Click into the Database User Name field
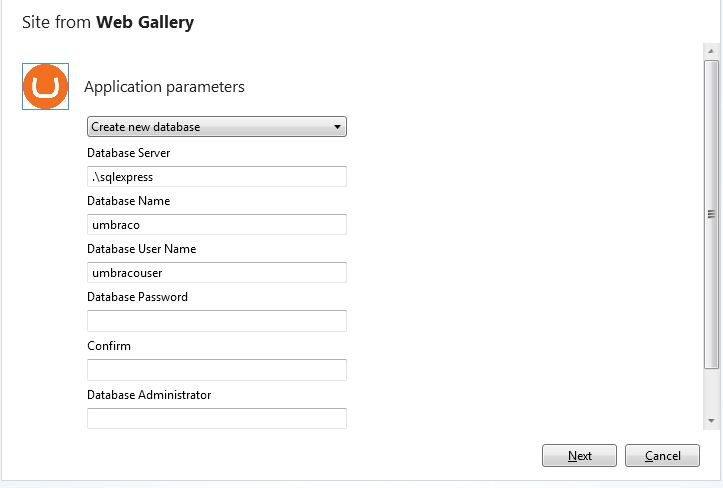The height and width of the screenshot is (488, 723). [x=217, y=273]
